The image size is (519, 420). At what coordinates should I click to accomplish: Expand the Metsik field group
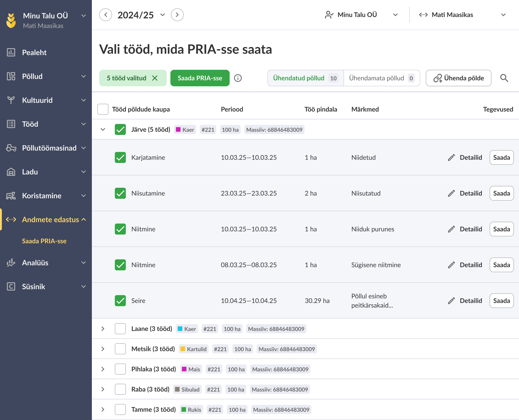pos(103,349)
